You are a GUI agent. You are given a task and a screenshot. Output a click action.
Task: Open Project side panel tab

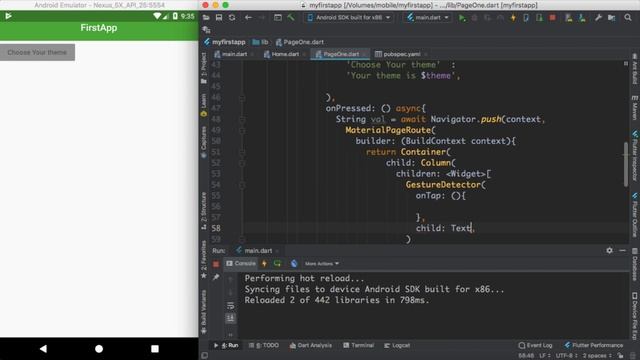204,68
